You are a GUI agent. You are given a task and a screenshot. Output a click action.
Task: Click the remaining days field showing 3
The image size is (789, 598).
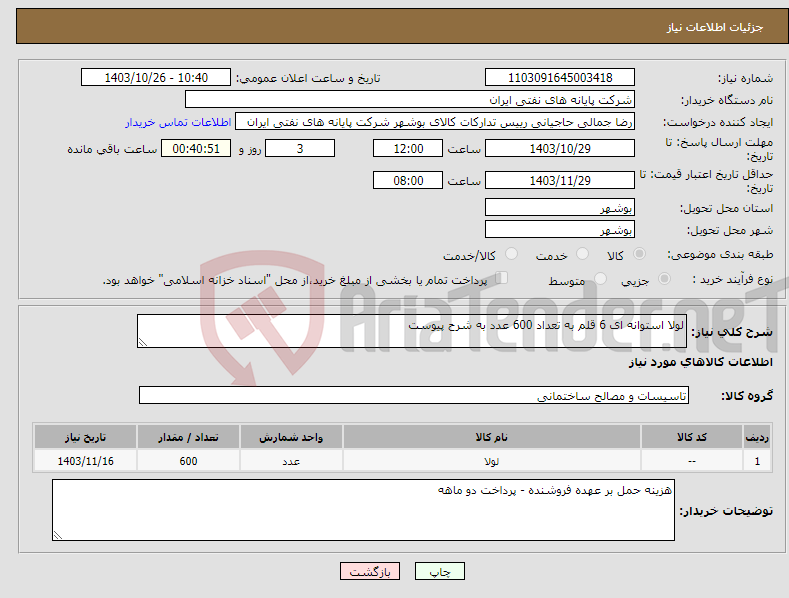coord(300,148)
